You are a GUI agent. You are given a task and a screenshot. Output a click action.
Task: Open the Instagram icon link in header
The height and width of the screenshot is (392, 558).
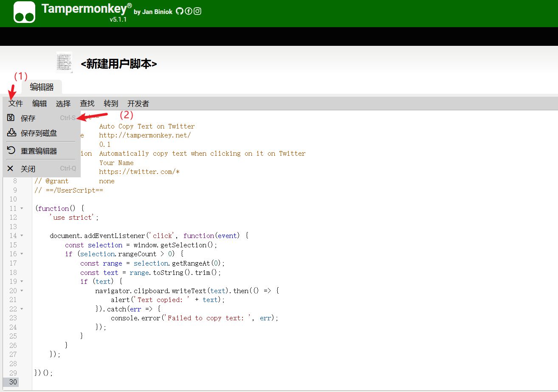[197, 11]
